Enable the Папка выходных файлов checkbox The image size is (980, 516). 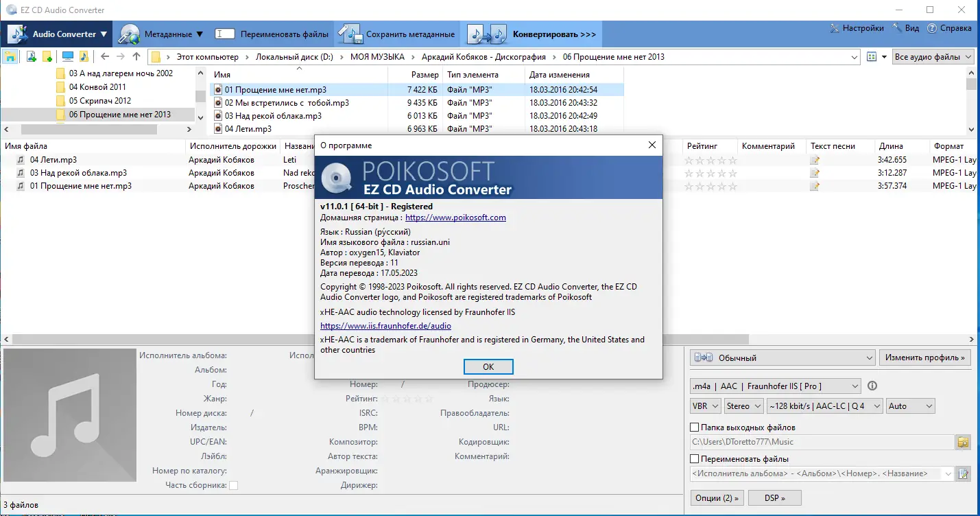click(695, 427)
